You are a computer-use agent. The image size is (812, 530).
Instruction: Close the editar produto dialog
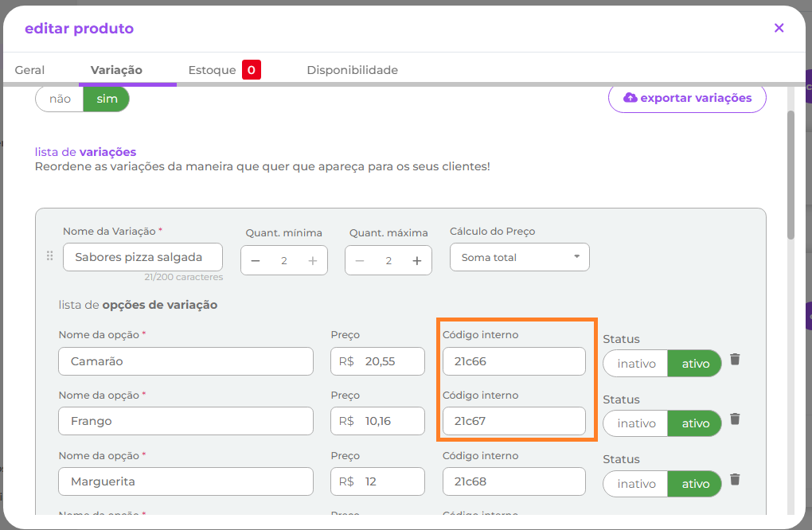(x=779, y=28)
